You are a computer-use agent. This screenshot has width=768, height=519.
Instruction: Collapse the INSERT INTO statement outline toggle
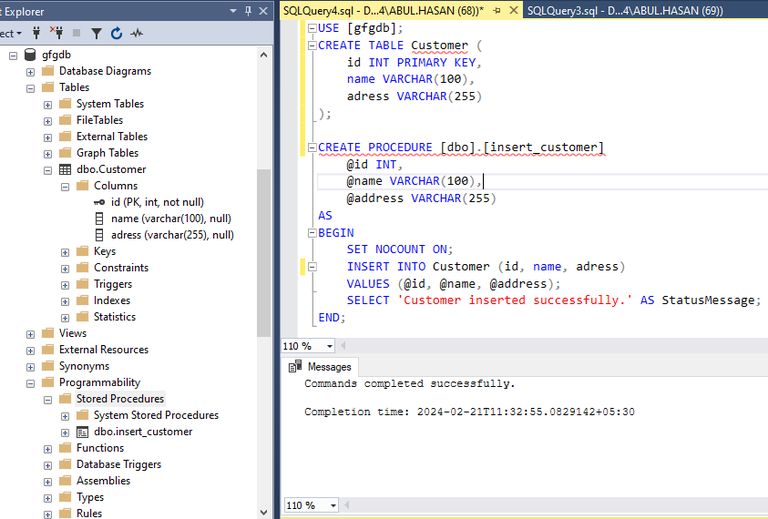pos(312,267)
